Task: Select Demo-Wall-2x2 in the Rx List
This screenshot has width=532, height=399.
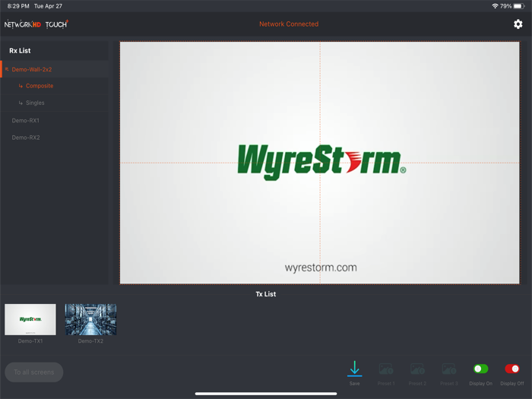Action: 54,69
